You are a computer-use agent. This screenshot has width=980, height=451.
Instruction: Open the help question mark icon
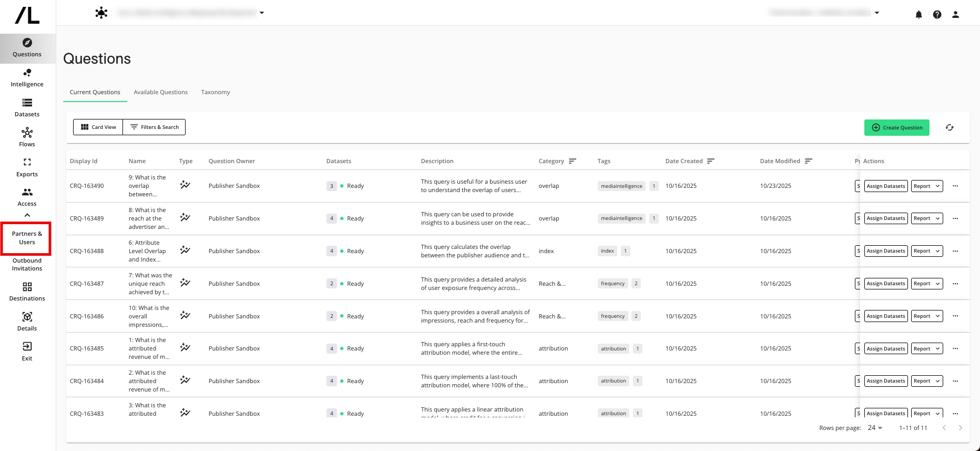click(937, 15)
